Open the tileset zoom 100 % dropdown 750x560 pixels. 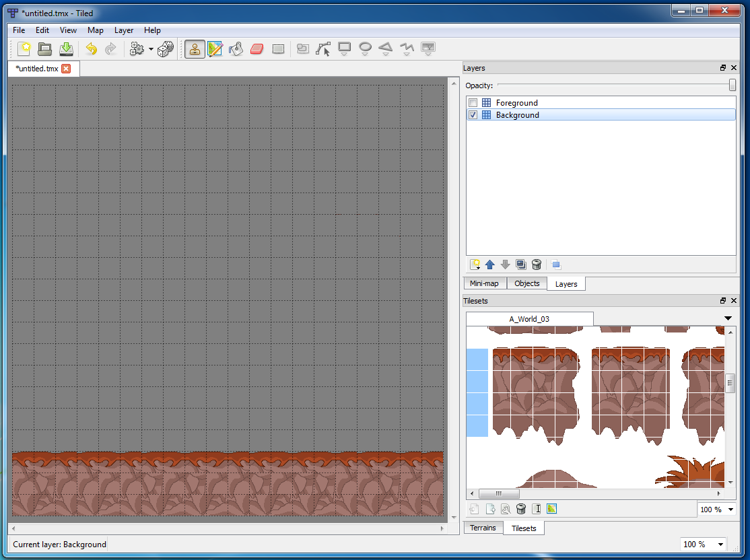tap(716, 510)
